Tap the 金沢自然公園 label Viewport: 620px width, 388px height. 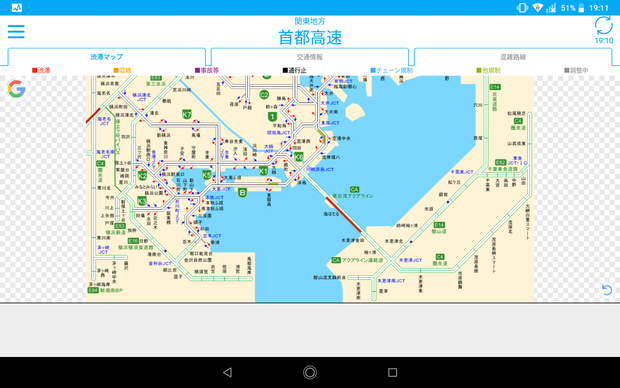coord(198,260)
